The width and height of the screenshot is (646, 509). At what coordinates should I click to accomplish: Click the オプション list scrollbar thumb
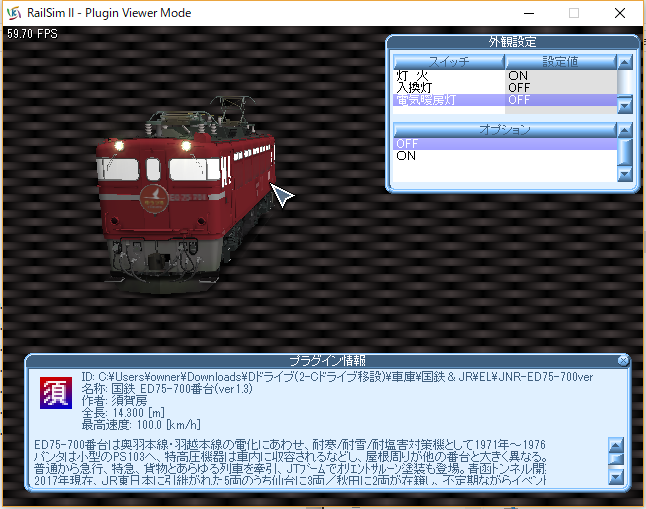(625, 152)
